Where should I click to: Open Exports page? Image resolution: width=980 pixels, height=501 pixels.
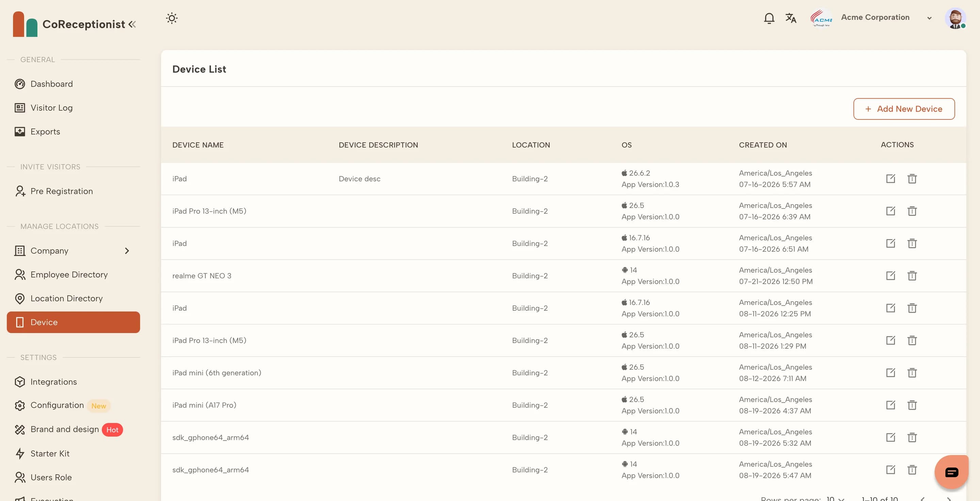pos(73,132)
